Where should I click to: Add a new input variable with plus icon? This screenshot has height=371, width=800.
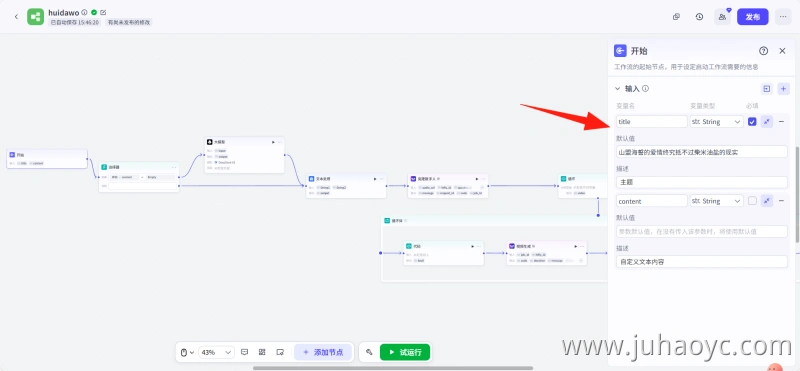point(784,89)
